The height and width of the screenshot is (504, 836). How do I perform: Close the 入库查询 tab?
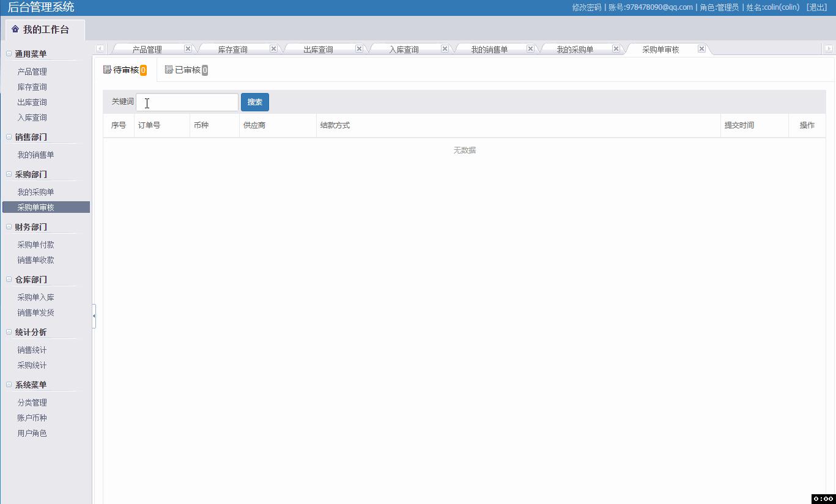tap(444, 48)
